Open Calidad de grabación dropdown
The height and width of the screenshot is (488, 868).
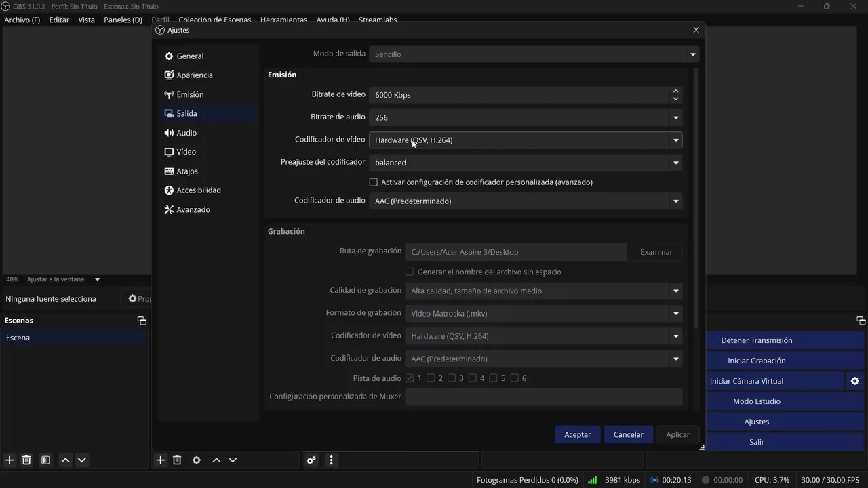coord(544,291)
